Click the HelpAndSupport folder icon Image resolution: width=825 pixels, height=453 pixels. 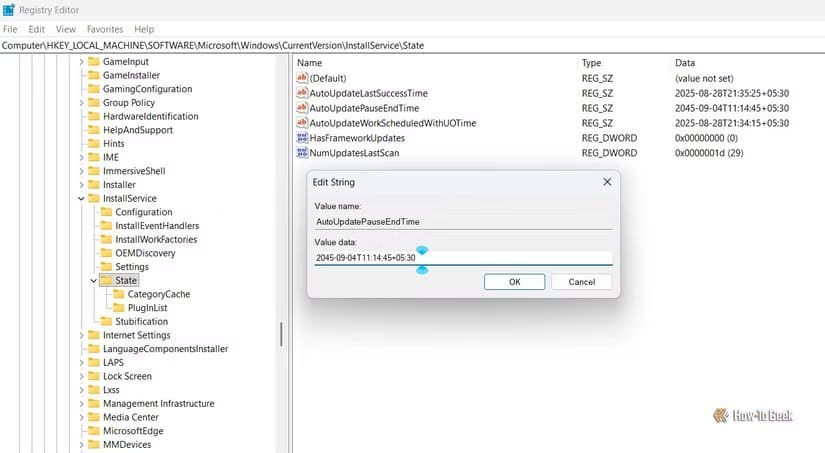tap(94, 130)
